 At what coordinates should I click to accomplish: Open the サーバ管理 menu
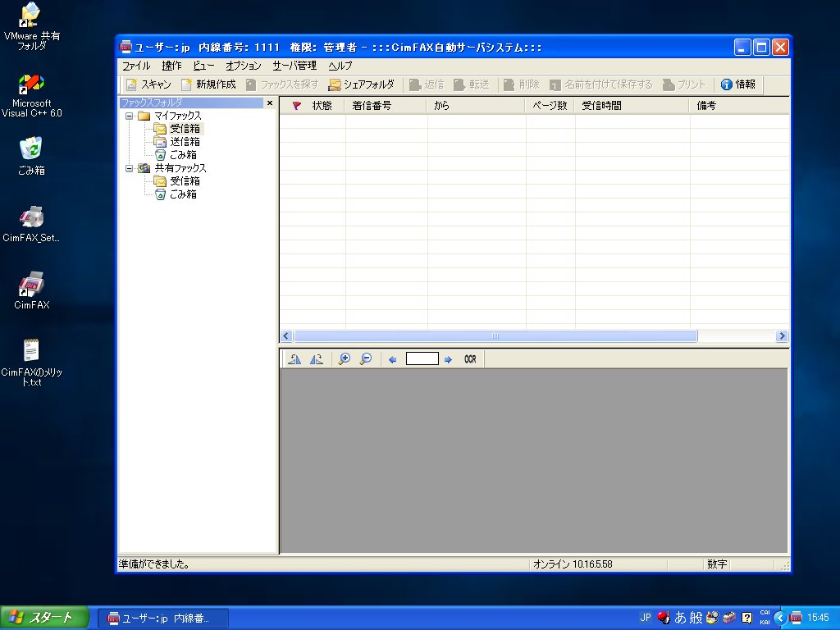click(x=294, y=66)
